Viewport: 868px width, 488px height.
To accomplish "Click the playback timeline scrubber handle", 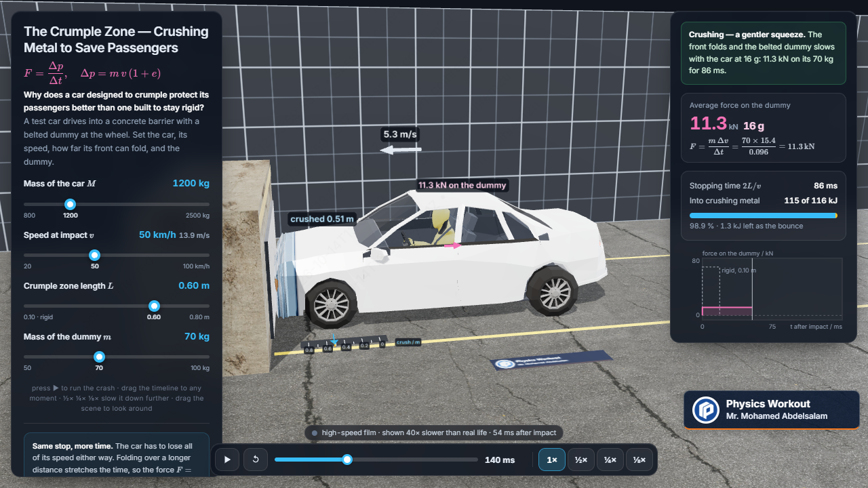I will [347, 460].
